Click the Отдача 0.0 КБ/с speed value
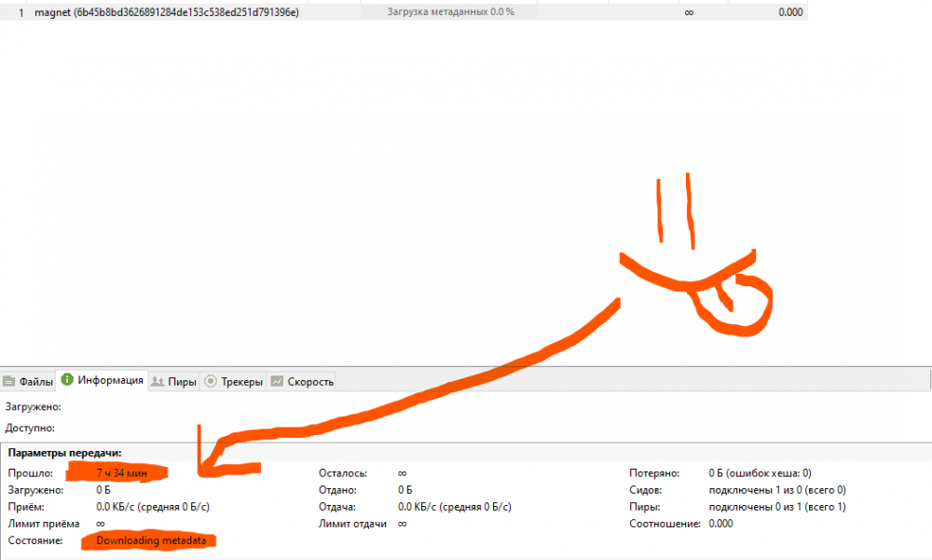The height and width of the screenshot is (560, 932). (x=455, y=507)
